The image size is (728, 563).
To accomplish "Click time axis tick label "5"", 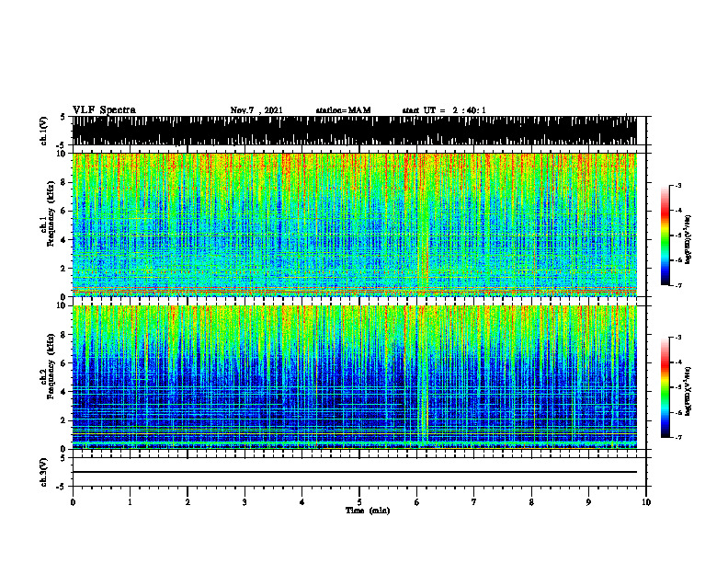I will (x=359, y=502).
